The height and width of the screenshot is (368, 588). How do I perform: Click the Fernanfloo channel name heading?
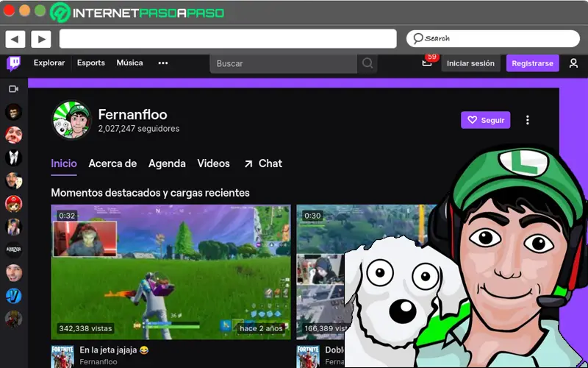click(x=133, y=115)
